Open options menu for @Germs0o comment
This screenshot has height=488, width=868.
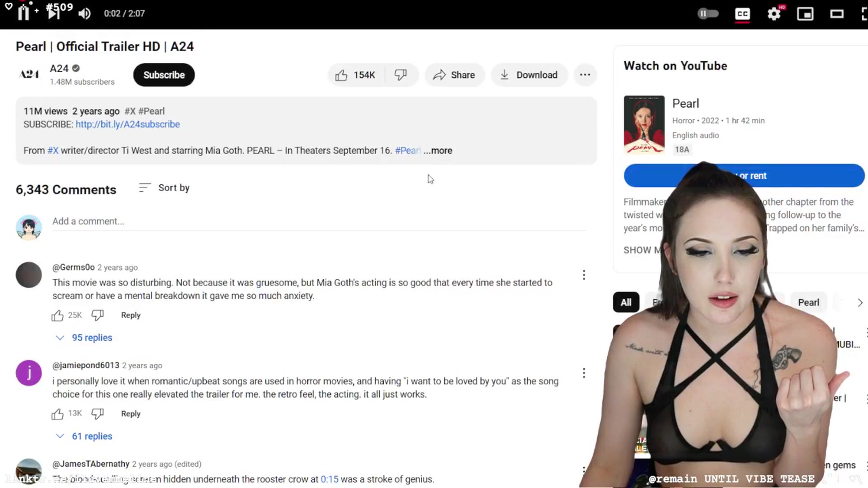(584, 275)
